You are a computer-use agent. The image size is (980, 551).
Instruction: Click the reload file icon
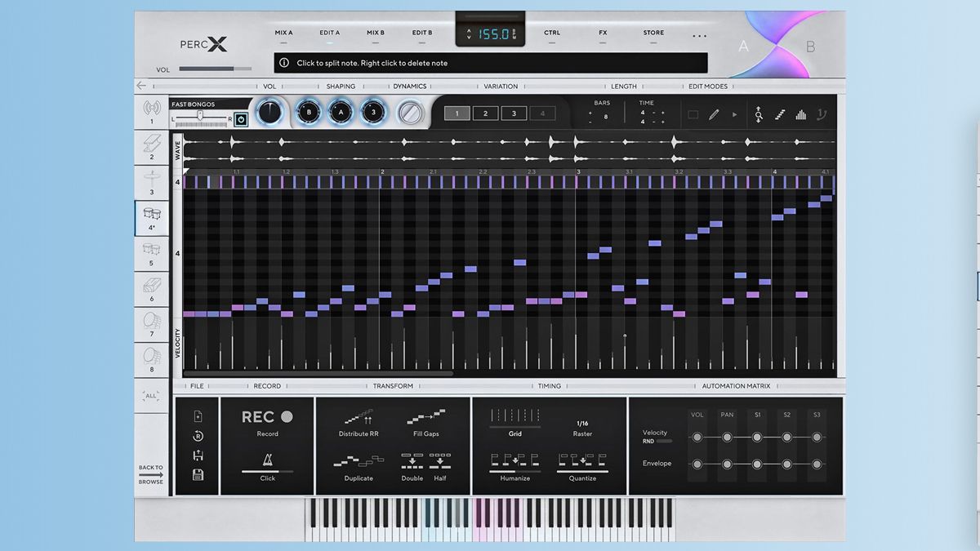tap(198, 436)
